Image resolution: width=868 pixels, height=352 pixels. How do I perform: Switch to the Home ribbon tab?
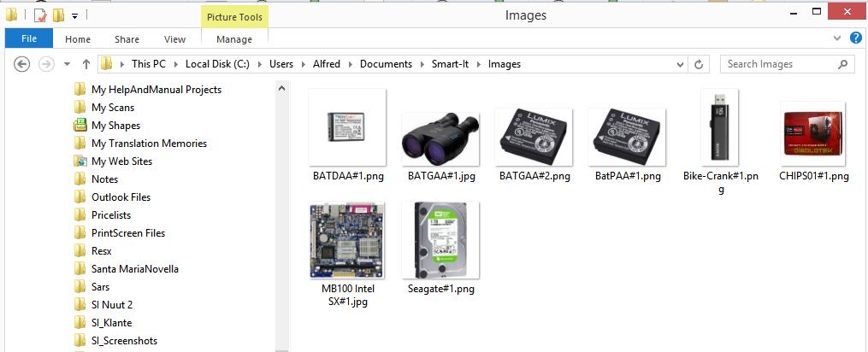78,39
